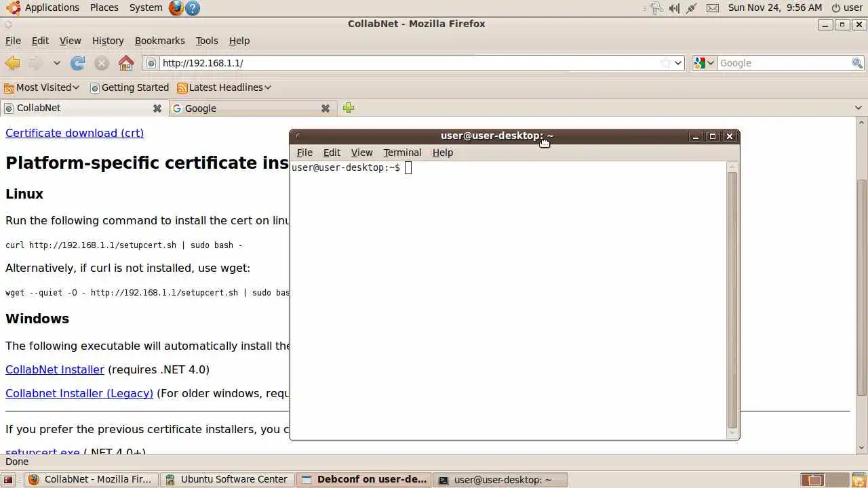Open the search engine selector dropdown
868x488 pixels.
click(704, 63)
